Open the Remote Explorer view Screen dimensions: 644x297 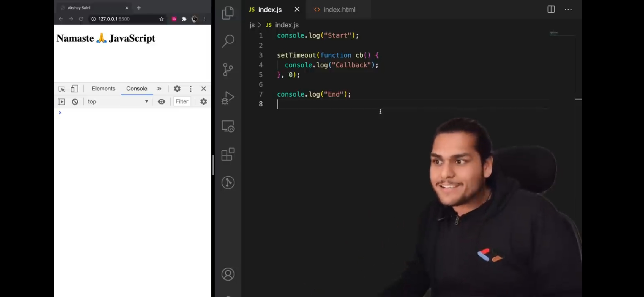point(228,127)
